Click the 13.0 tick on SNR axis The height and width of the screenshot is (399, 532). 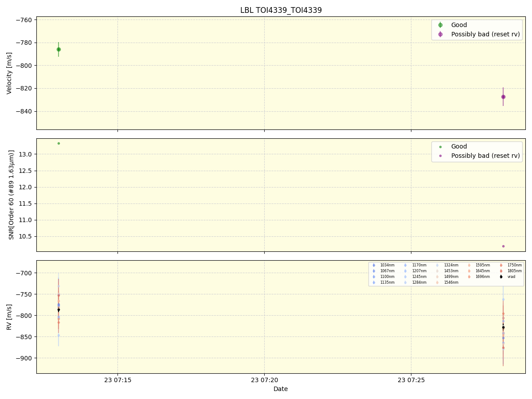tap(25, 154)
